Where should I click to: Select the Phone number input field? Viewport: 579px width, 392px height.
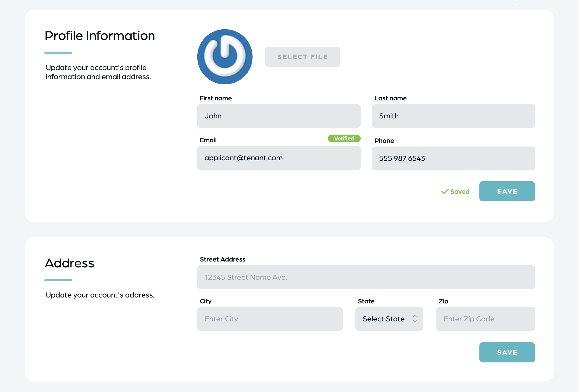453,158
